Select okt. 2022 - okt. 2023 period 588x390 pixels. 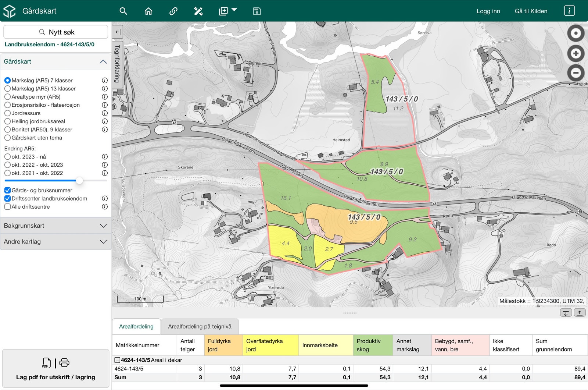coord(7,165)
